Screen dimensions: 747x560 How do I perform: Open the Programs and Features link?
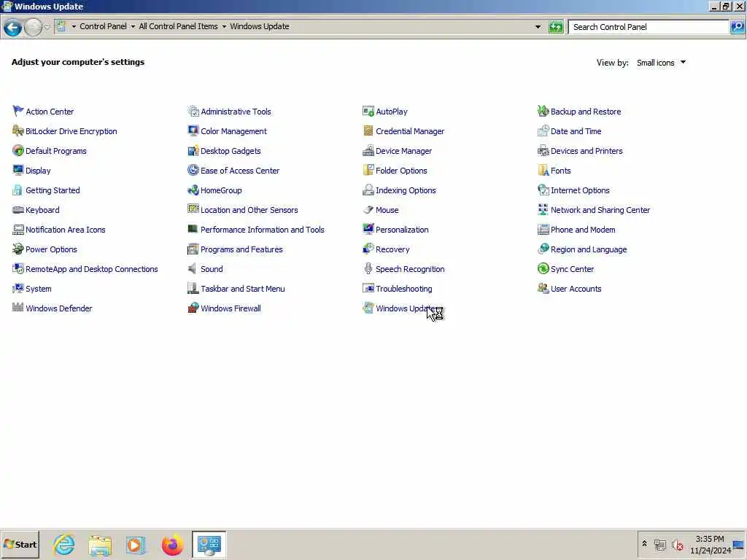click(x=241, y=249)
